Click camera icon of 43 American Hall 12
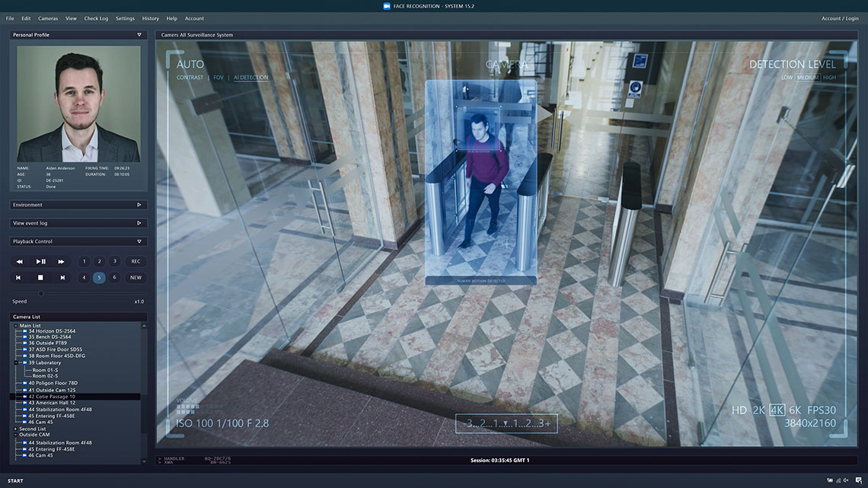The height and width of the screenshot is (488, 868). coord(25,403)
